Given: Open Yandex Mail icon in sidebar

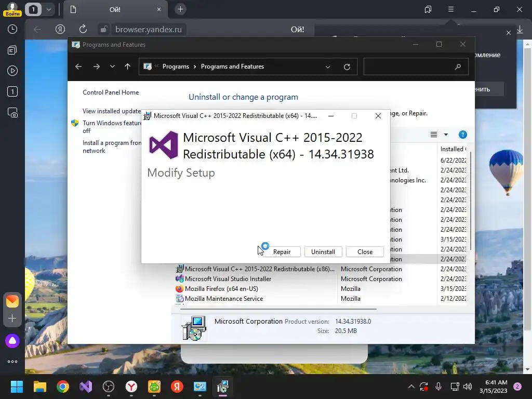Looking at the screenshot, I should click(x=12, y=301).
